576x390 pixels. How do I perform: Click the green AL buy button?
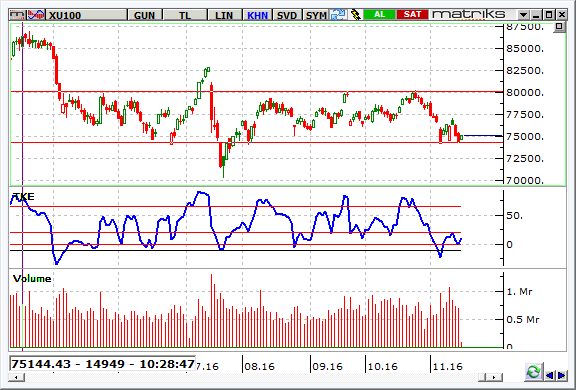pyautogui.click(x=379, y=14)
